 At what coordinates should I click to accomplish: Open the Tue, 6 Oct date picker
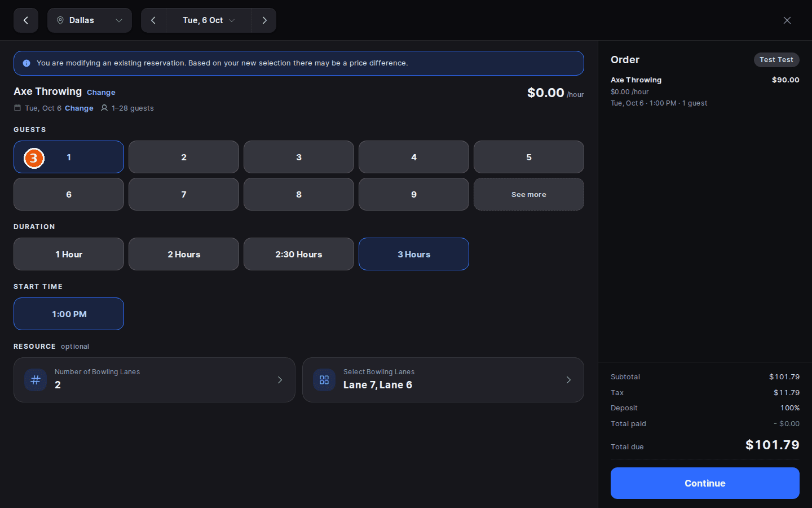[x=209, y=20]
